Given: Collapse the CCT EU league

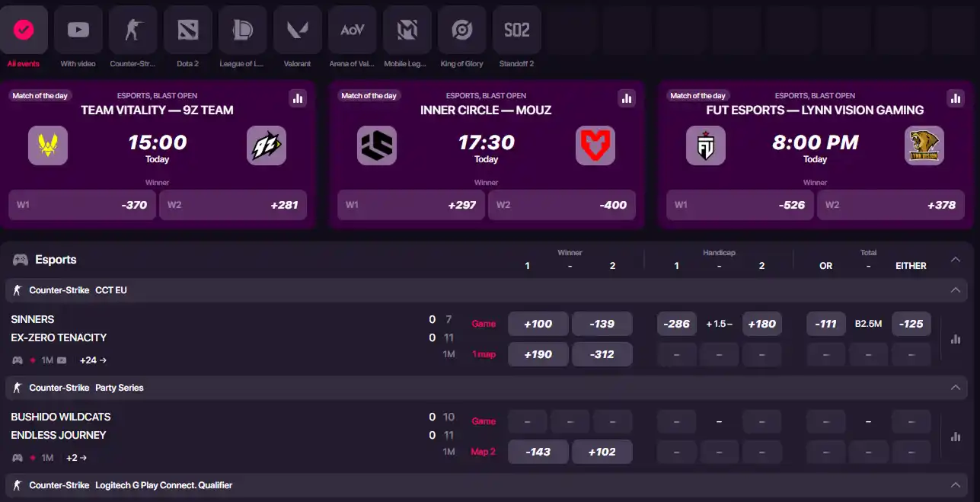Looking at the screenshot, I should pos(956,290).
